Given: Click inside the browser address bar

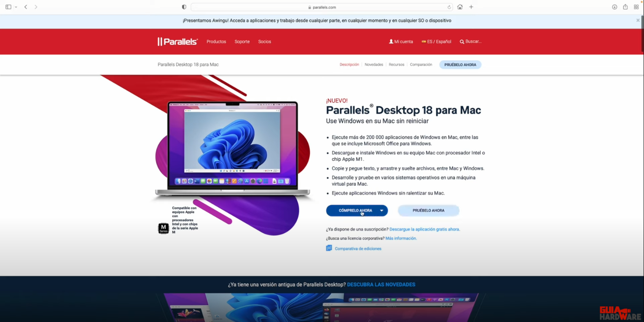Looking at the screenshot, I should 322,7.
